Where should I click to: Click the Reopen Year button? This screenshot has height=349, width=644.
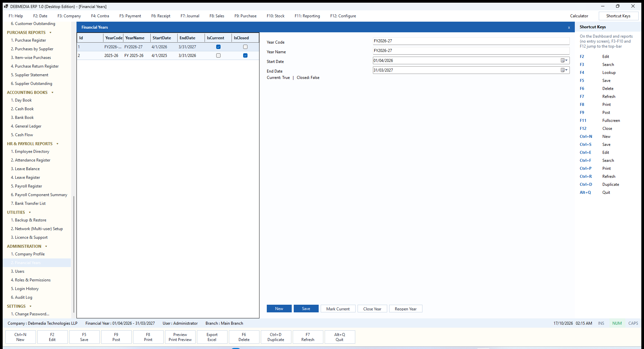point(405,309)
